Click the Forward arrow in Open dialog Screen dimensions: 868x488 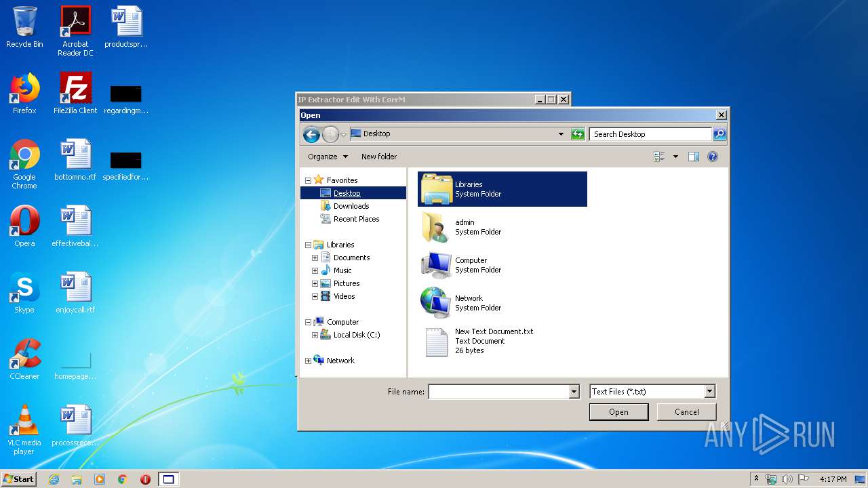tap(330, 134)
